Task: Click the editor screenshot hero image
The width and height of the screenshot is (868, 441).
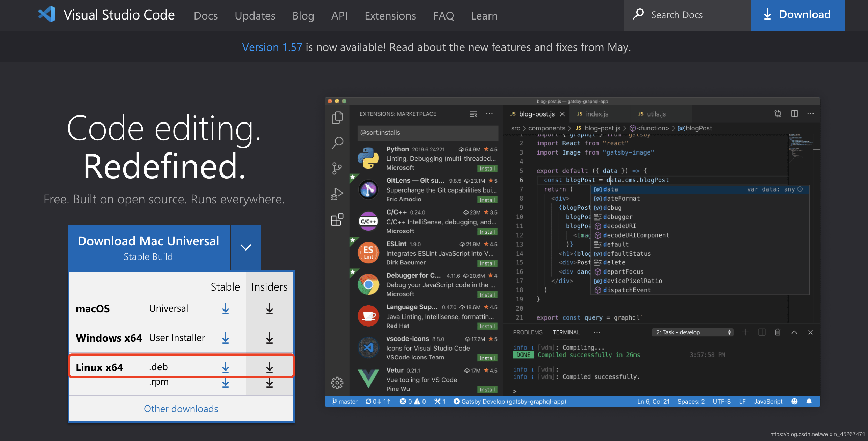Action: (x=572, y=252)
